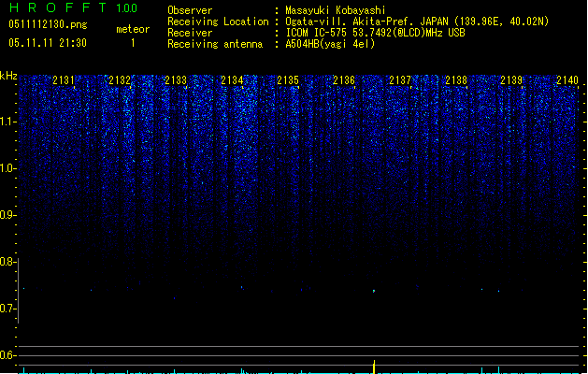Click the 2139 time marker
The height and width of the screenshot is (374, 588).
click(511, 80)
